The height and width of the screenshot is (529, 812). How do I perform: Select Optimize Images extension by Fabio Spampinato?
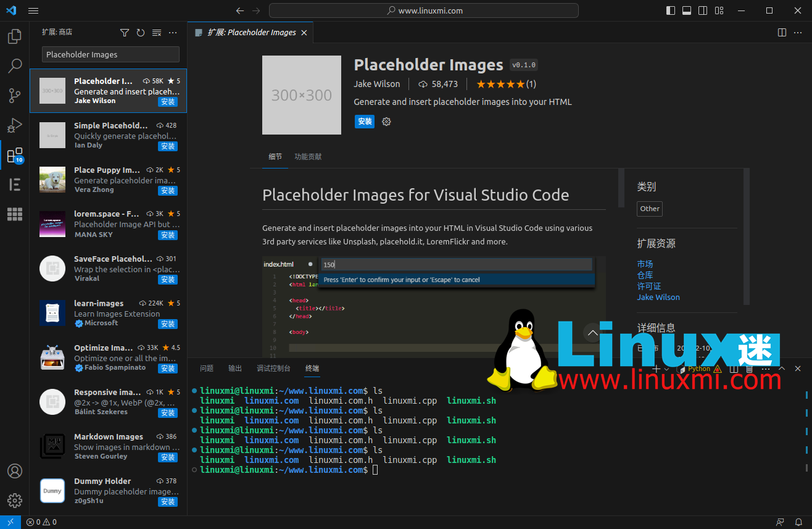pyautogui.click(x=109, y=358)
